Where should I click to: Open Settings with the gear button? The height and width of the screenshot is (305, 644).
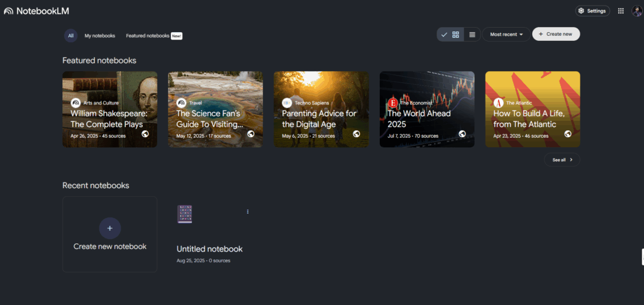click(592, 11)
